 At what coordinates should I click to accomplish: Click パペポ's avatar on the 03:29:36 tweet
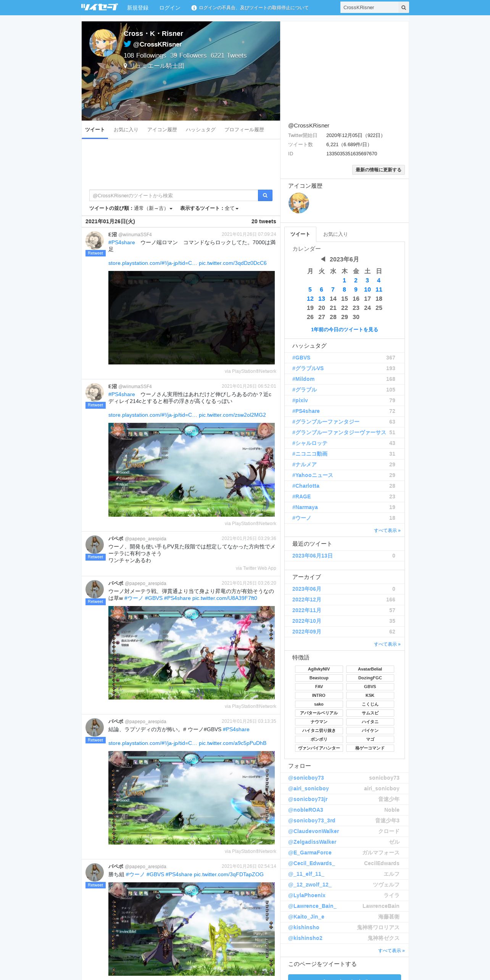coord(95,545)
